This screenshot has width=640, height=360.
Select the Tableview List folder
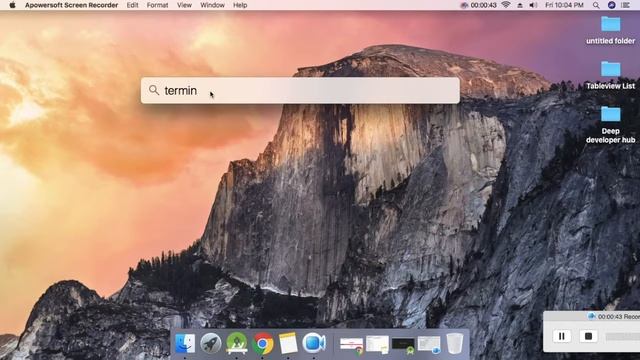click(x=611, y=75)
